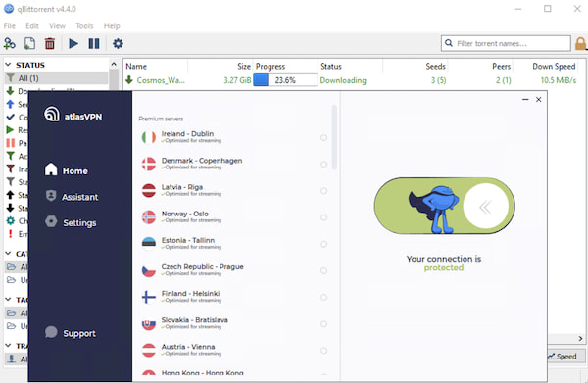Screen dimensions: 588x383
Task: Click the red delete torrent trash icon
Action: tap(50, 43)
